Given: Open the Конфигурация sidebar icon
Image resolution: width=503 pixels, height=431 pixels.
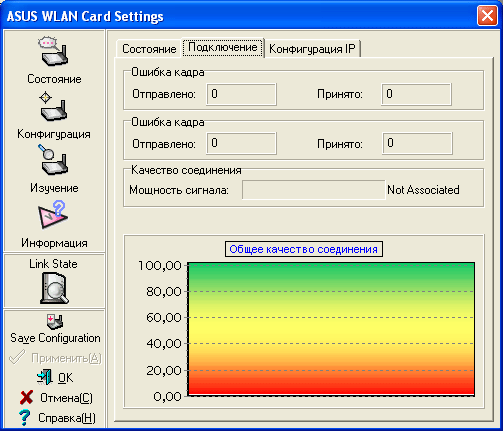Looking at the screenshot, I should coord(53,107).
